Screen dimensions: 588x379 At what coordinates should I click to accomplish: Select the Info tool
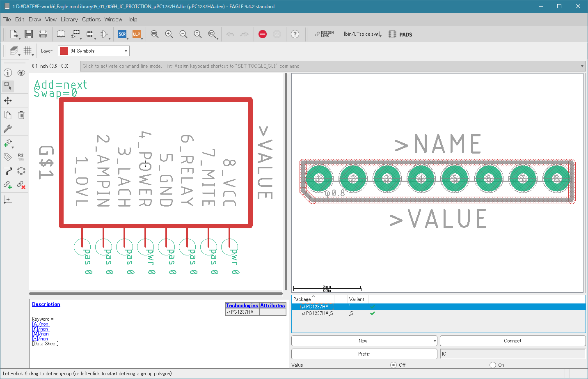point(8,73)
